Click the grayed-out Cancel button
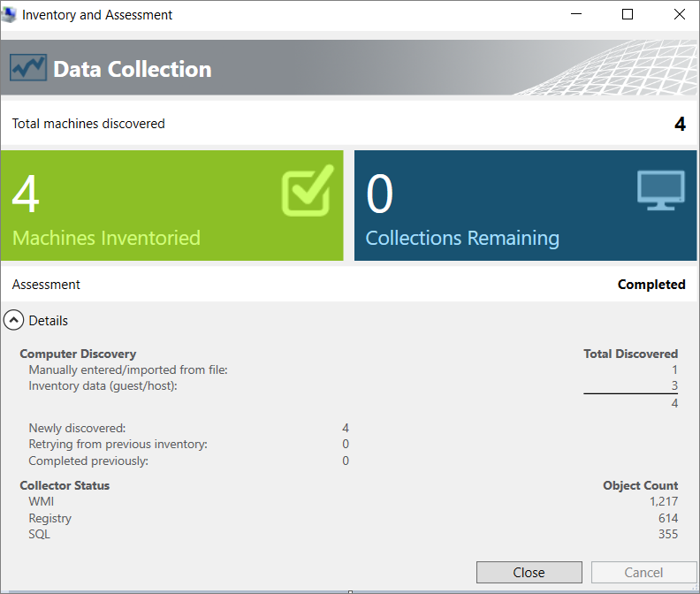Image resolution: width=700 pixels, height=594 pixels. point(643,572)
